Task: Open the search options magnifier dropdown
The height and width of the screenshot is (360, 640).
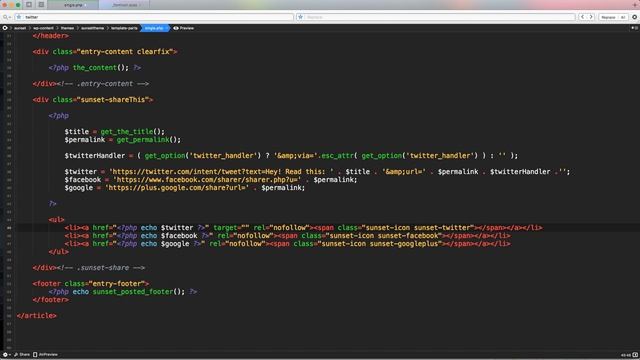Action: (x=7, y=17)
